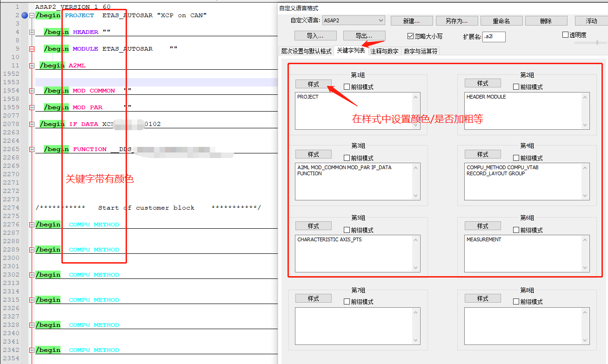This screenshot has height=364, width=608.
Task: Click the 新建... button
Action: point(412,21)
